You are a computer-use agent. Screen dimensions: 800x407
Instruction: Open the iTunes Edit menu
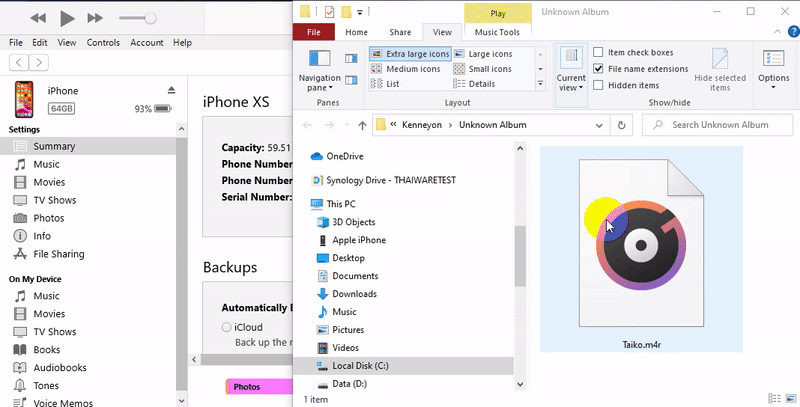[40, 43]
